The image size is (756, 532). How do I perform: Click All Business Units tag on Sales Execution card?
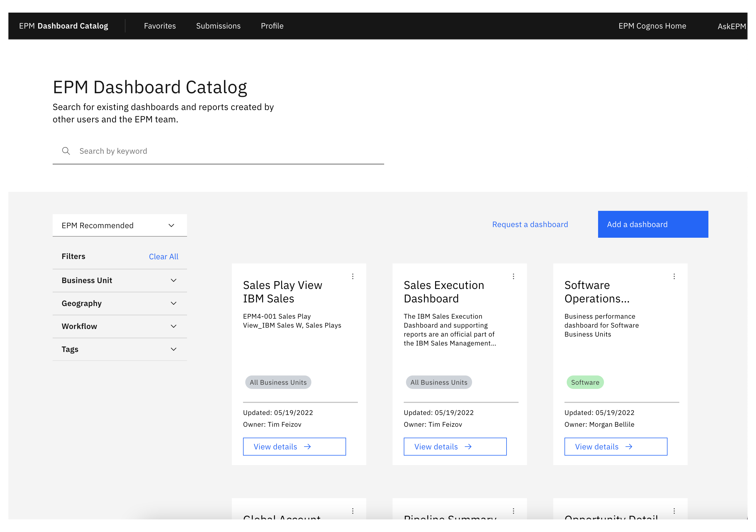point(439,382)
